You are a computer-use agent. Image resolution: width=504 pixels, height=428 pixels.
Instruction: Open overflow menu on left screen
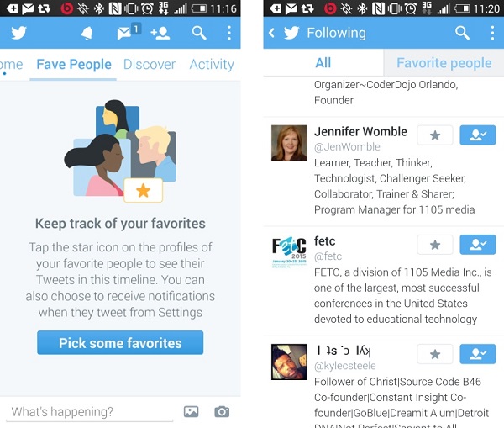tap(229, 33)
